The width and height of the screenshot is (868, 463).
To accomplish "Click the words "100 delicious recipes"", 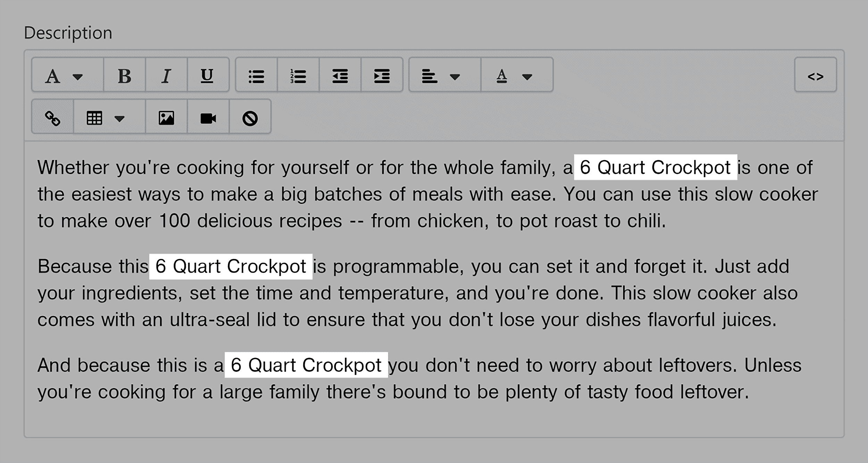I will [250, 221].
